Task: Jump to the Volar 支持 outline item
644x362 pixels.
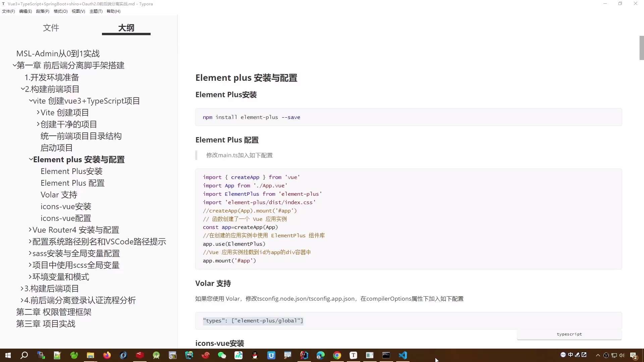Action: tap(59, 194)
